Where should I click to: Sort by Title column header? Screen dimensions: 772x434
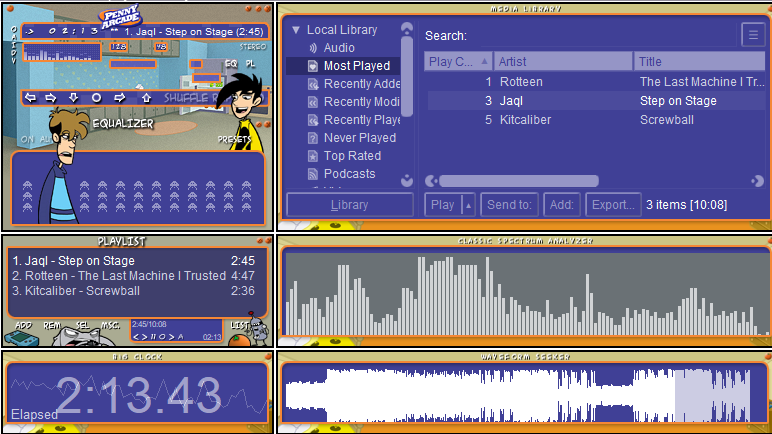pyautogui.click(x=699, y=62)
